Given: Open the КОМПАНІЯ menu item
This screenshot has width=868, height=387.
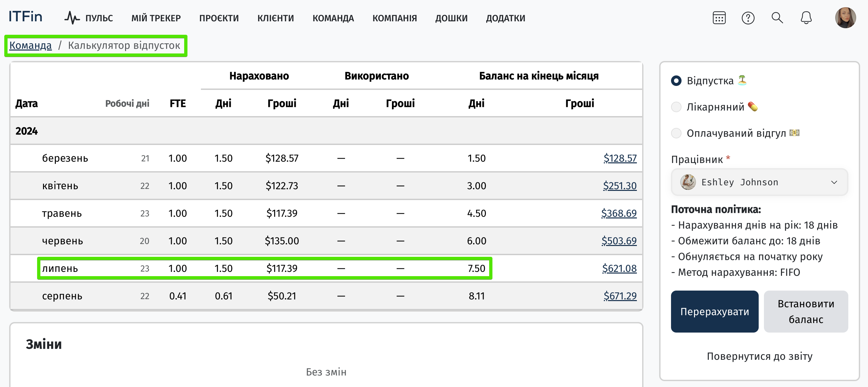Looking at the screenshot, I should [395, 18].
